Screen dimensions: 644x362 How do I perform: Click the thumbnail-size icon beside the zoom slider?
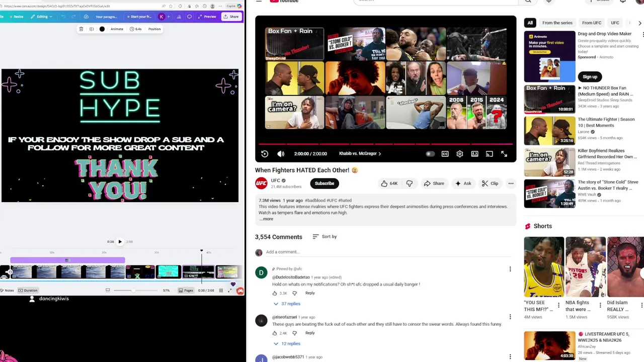[x=108, y=290]
